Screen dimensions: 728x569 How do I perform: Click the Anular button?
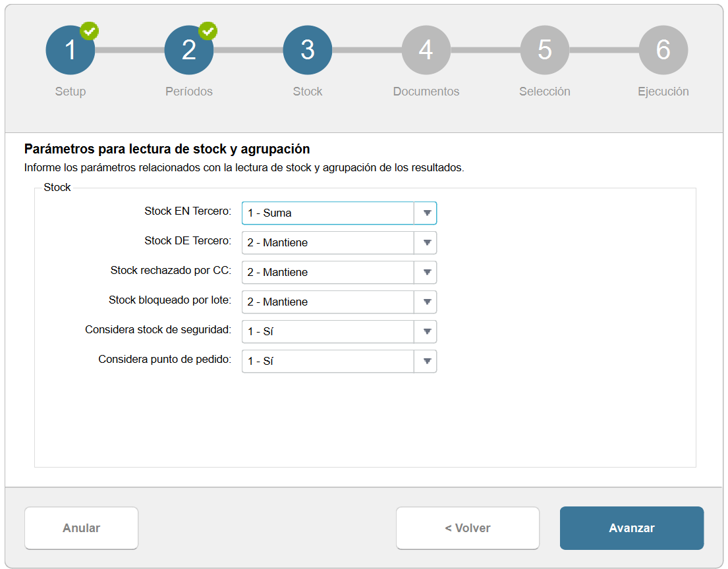coord(81,528)
